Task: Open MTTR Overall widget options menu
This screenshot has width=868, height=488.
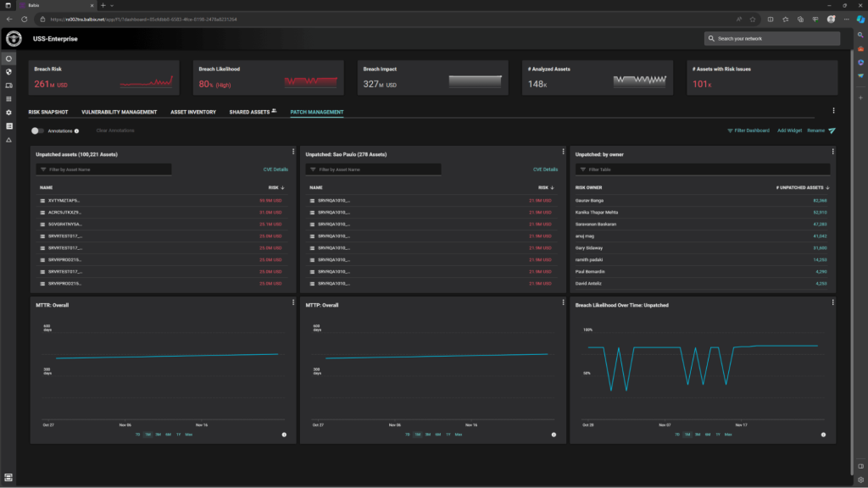Action: pos(293,302)
